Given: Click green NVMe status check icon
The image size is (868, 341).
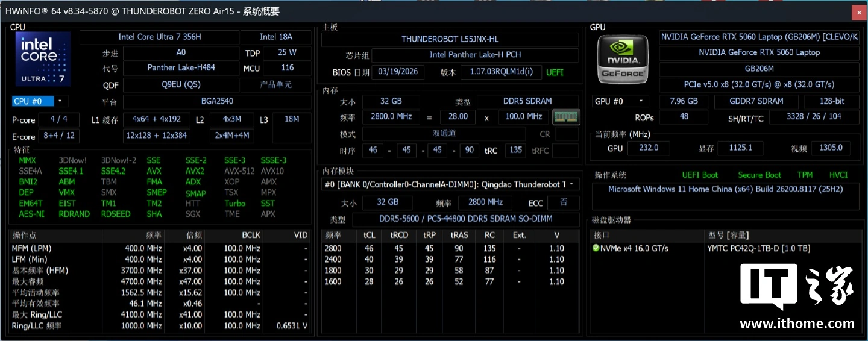Looking at the screenshot, I should pos(596,248).
